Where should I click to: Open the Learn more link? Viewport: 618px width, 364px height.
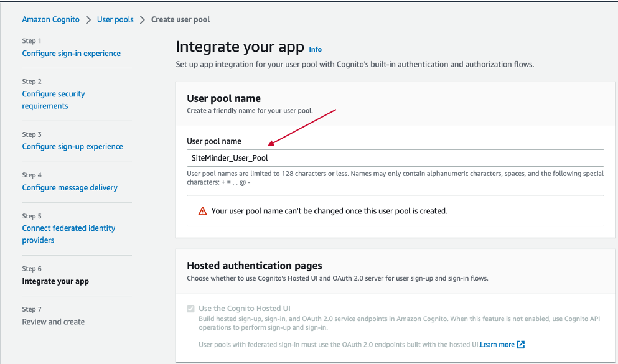coord(497,345)
